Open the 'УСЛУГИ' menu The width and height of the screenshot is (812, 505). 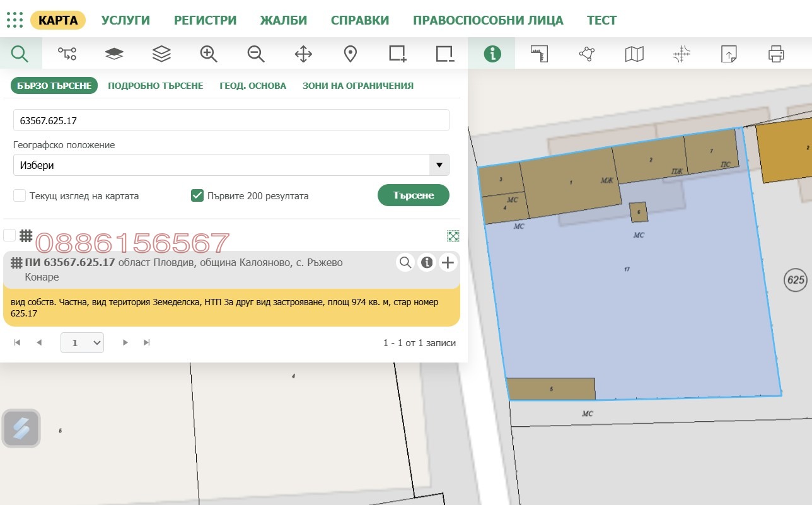pyautogui.click(x=125, y=20)
